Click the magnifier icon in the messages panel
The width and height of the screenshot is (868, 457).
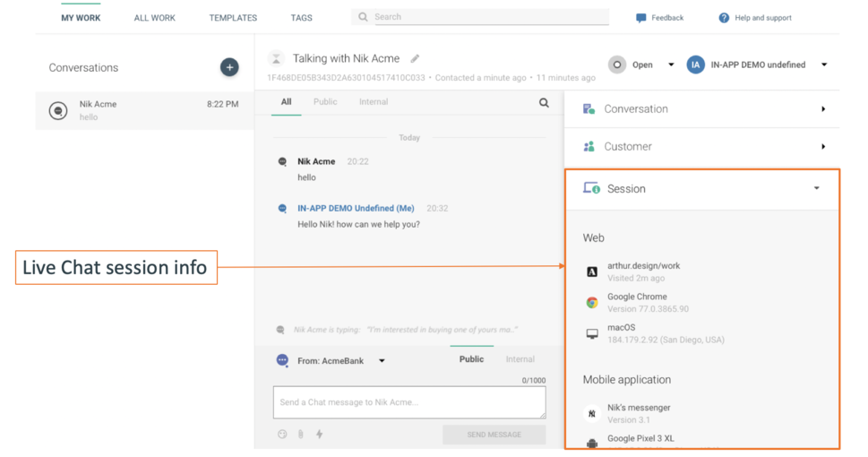coord(544,103)
